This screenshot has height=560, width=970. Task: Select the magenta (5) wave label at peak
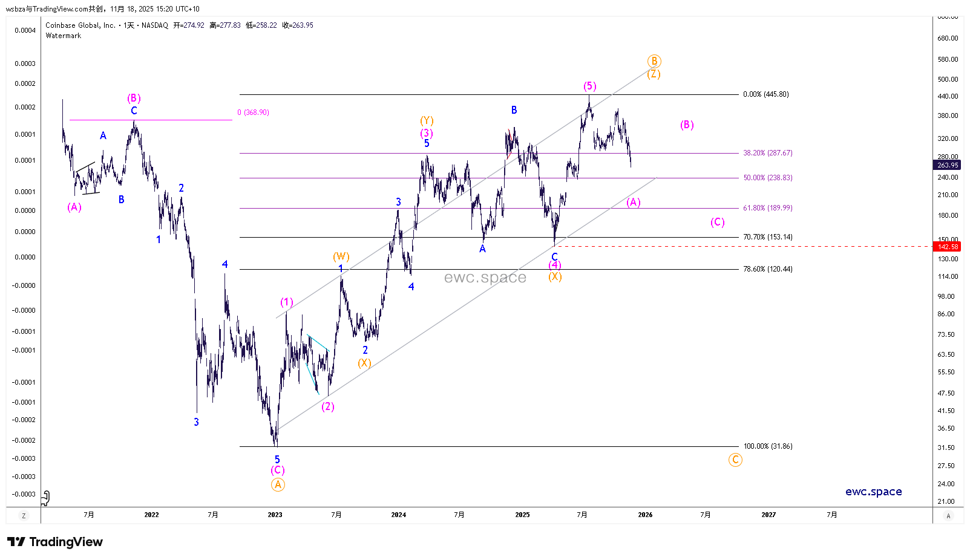pyautogui.click(x=590, y=86)
